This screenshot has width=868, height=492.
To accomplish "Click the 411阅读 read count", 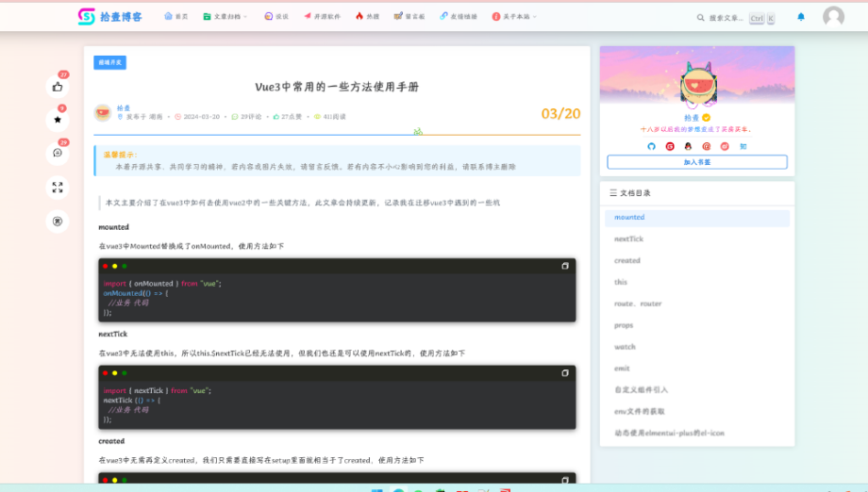I will [329, 117].
